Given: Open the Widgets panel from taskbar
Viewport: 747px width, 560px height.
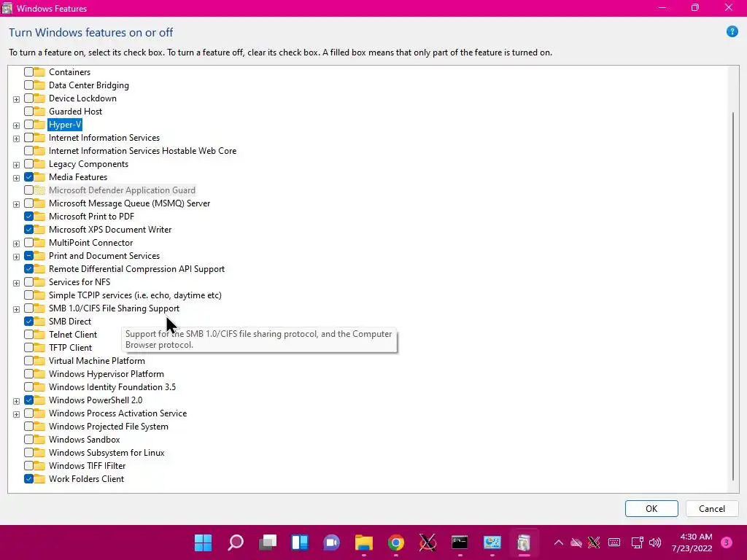Looking at the screenshot, I should (300, 542).
